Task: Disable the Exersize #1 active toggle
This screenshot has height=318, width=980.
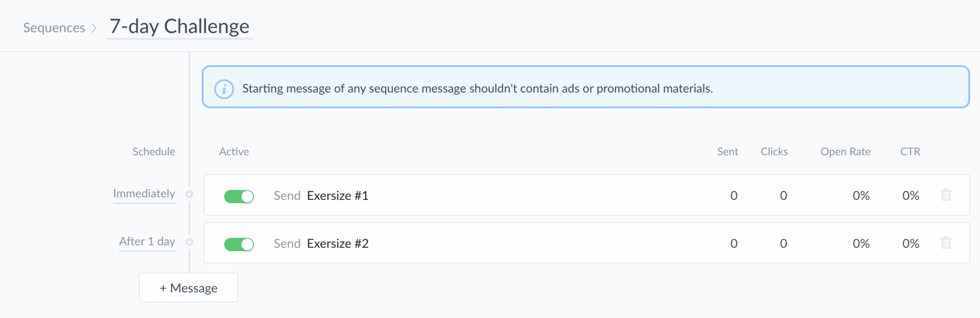Action: [239, 196]
